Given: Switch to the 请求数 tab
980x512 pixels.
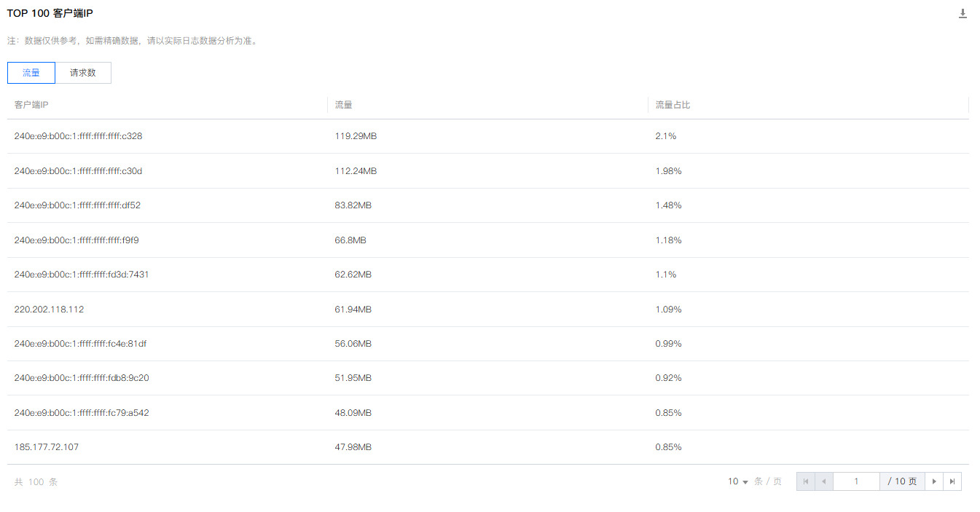Looking at the screenshot, I should [83, 73].
